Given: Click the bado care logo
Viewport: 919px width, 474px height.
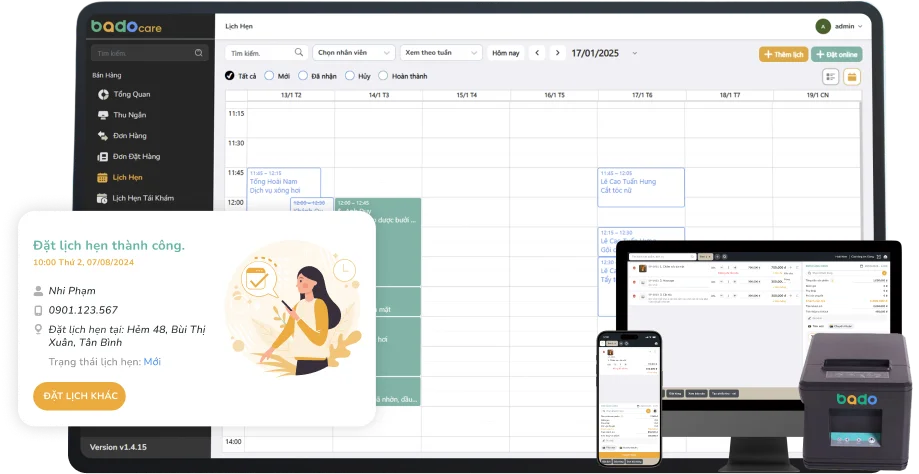Looking at the screenshot, I should click(x=126, y=26).
